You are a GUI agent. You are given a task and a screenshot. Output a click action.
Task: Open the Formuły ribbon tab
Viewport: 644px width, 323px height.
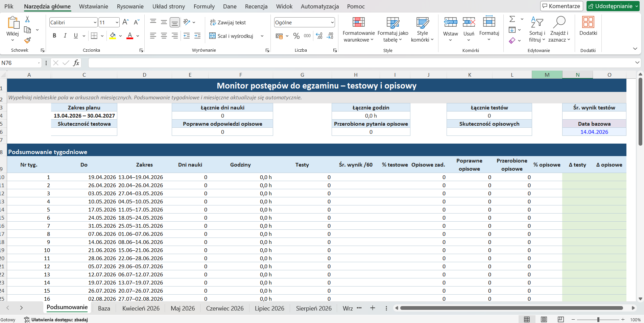click(204, 6)
